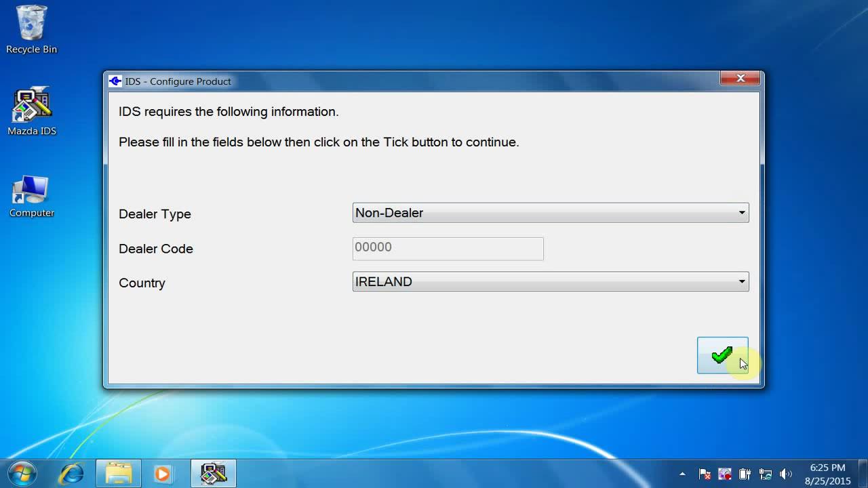Click the 'Dealer Type' label
The height and width of the screenshot is (488, 868).
pos(155,214)
